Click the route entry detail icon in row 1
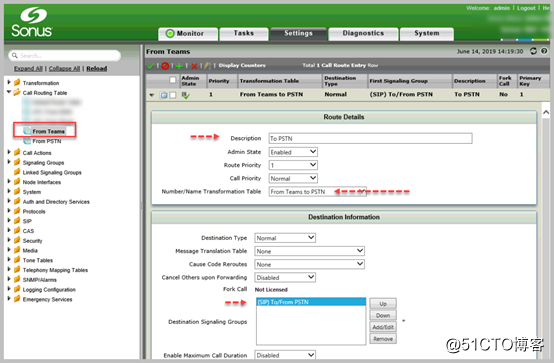Screen dimensions: 554x363 click(163, 95)
